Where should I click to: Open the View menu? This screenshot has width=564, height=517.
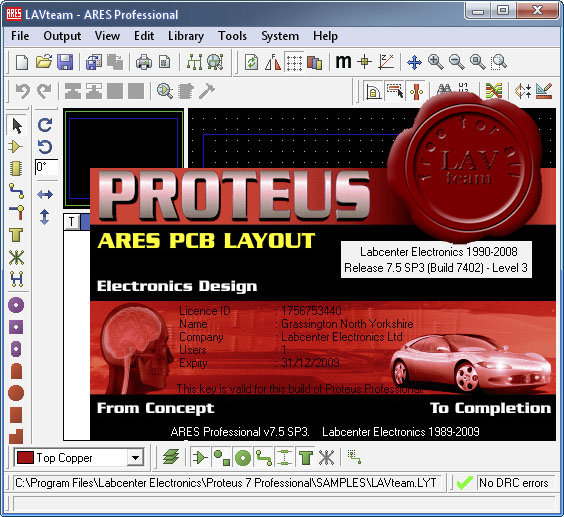(107, 36)
